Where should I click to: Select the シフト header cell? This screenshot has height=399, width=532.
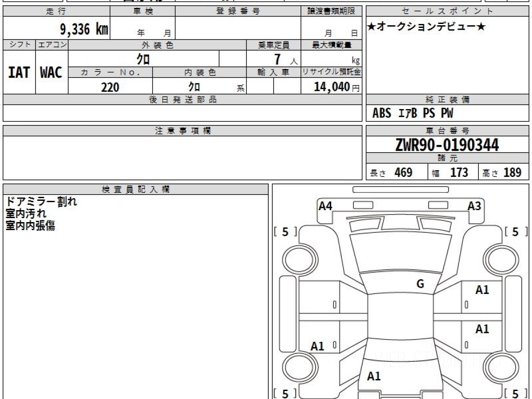[19, 45]
